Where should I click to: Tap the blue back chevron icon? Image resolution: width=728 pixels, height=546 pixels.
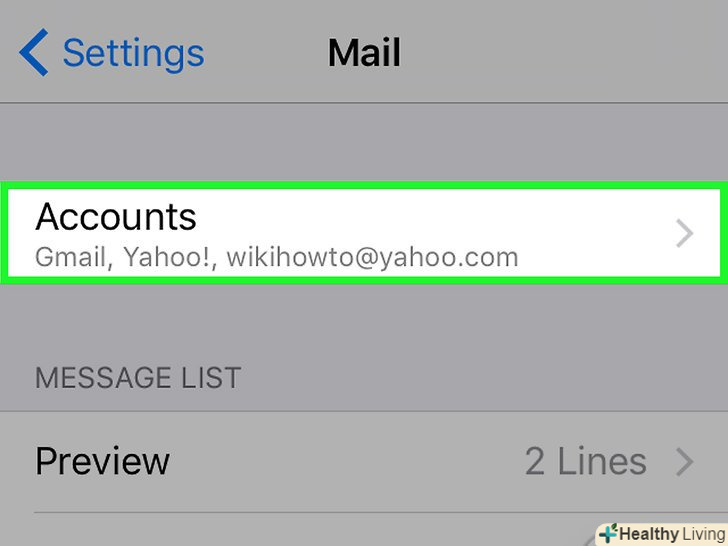[x=33, y=52]
